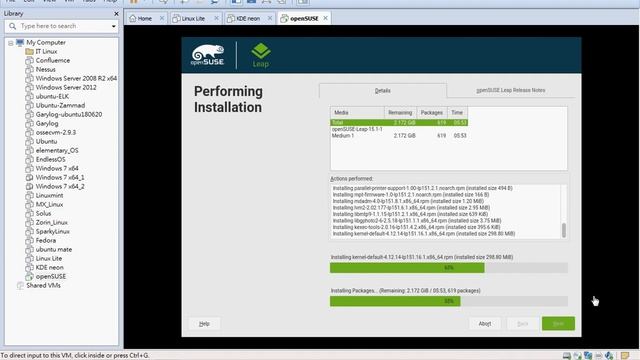Select the highlighted Total row in media table
This screenshot has height=360, width=640.
[x=399, y=122]
